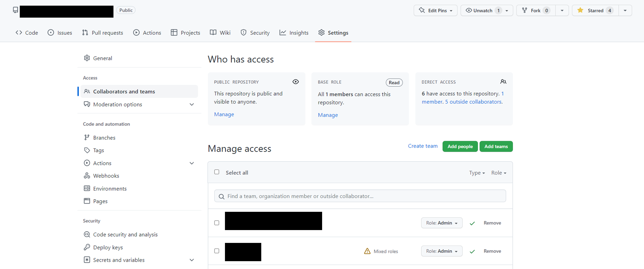Image resolution: width=644 pixels, height=269 pixels.
Task: Expand Moderation options chevron
Action: (192, 104)
